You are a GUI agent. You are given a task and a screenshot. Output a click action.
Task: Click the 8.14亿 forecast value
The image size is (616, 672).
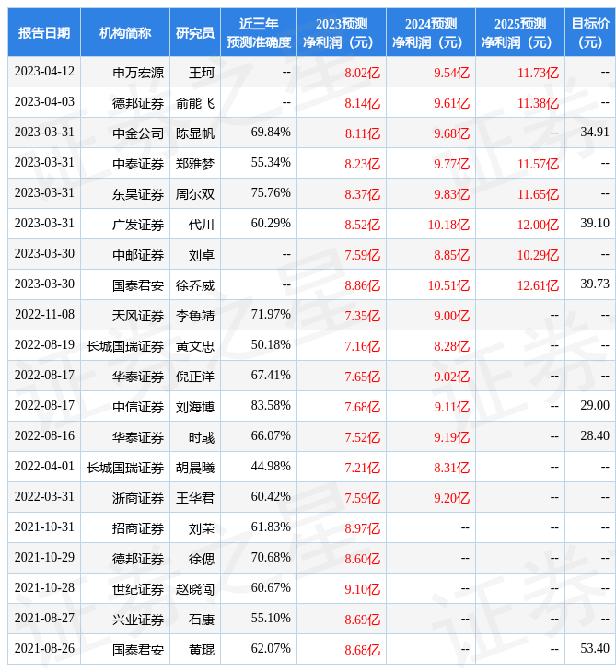[x=362, y=103]
